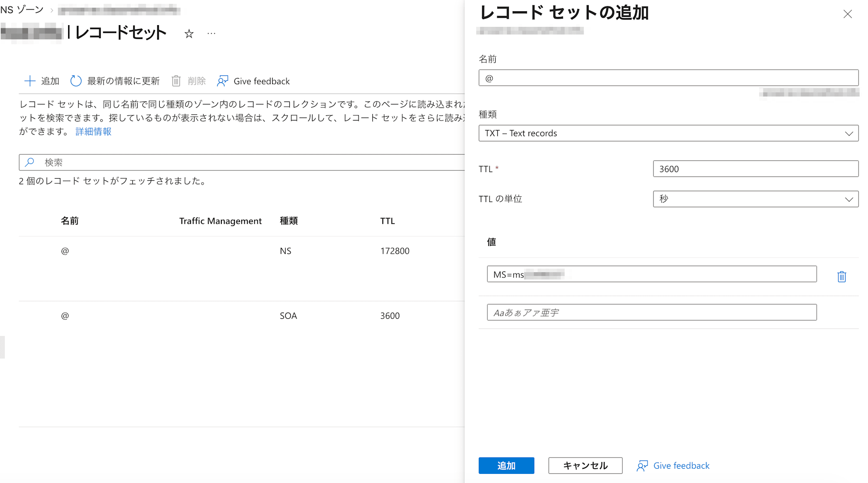Click Give feedback link at panel bottom

(x=681, y=466)
